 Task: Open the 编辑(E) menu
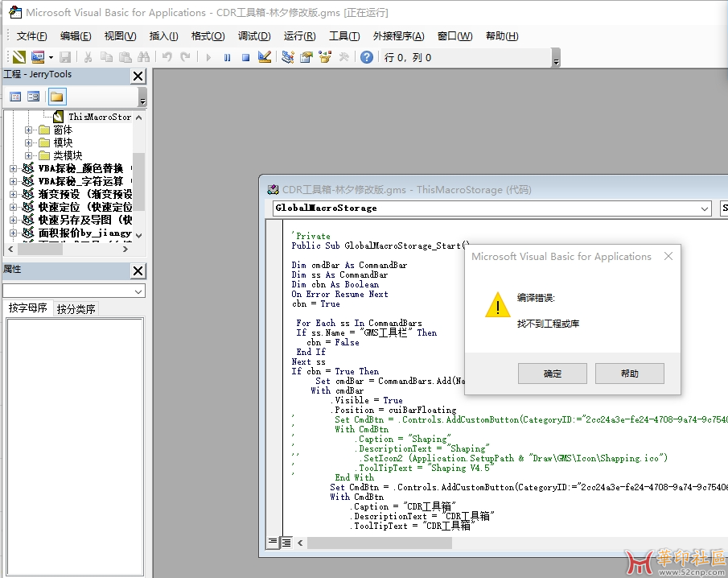coord(76,35)
